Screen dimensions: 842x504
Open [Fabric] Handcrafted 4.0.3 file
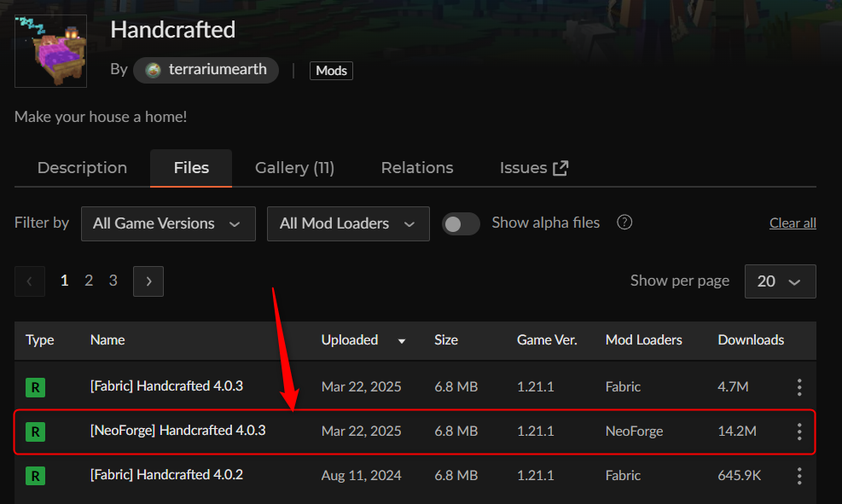(x=166, y=386)
